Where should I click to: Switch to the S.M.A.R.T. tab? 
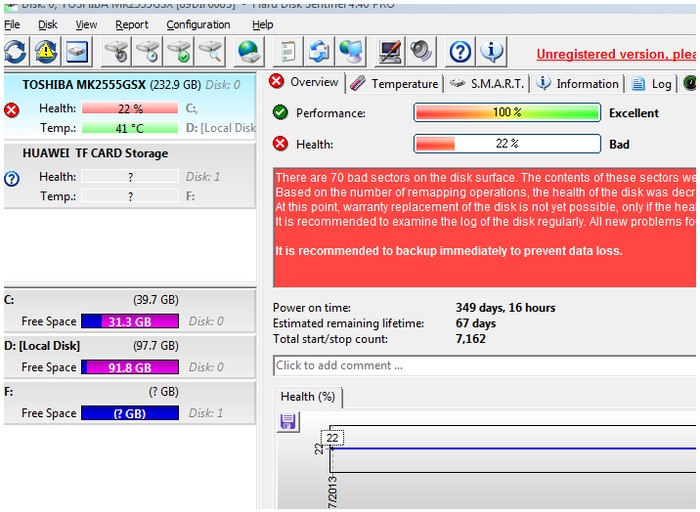click(487, 83)
